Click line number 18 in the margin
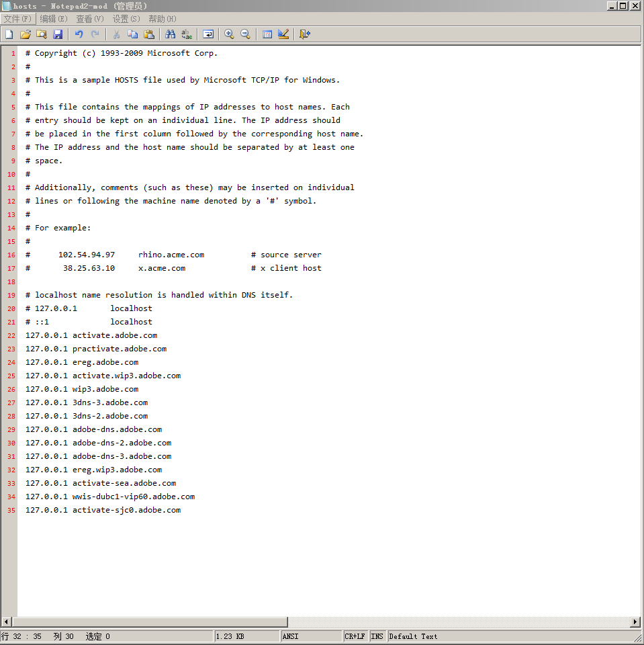The image size is (644, 645). point(11,282)
